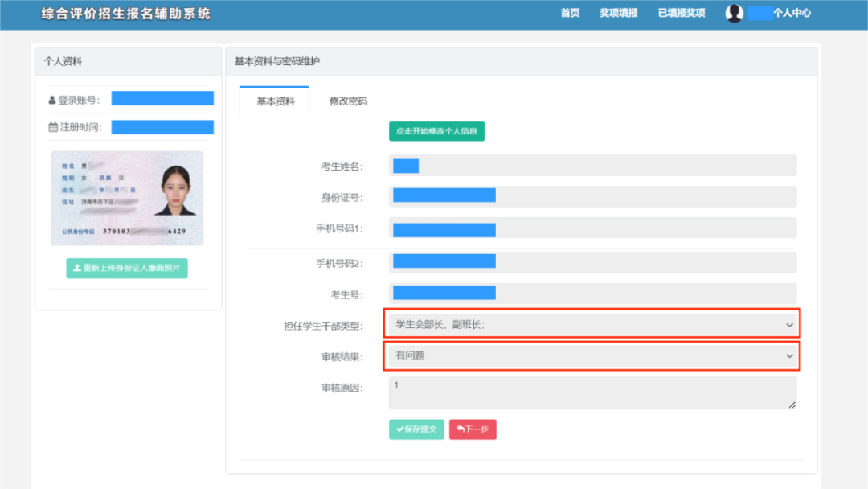Open the 担任学生干部类型 dropdown

coord(592,325)
